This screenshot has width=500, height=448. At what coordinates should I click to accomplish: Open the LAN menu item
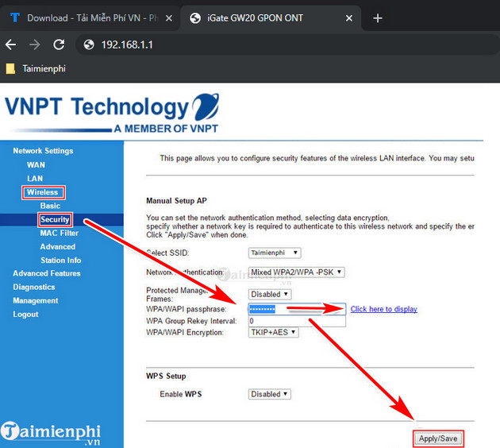click(x=35, y=179)
